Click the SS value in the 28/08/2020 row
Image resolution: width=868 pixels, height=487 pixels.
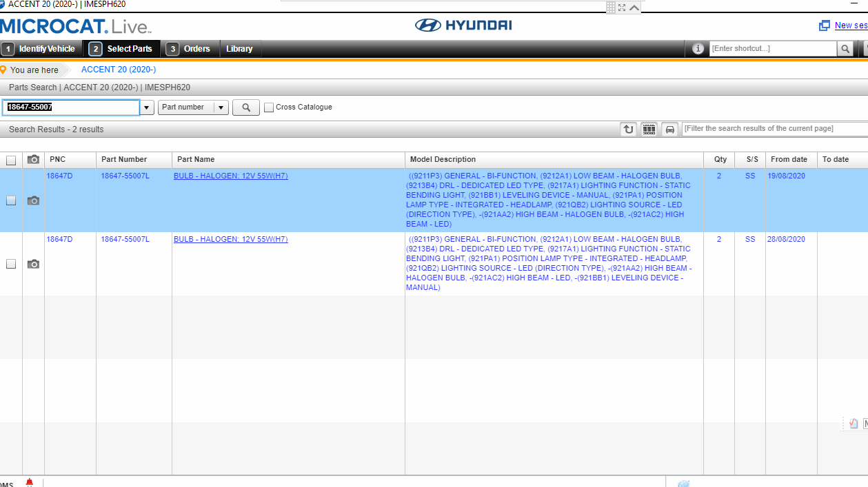point(750,239)
